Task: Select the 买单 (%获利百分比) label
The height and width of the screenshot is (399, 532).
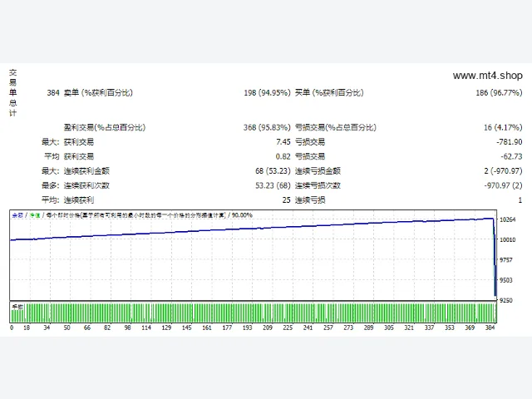Action: pyautogui.click(x=329, y=92)
